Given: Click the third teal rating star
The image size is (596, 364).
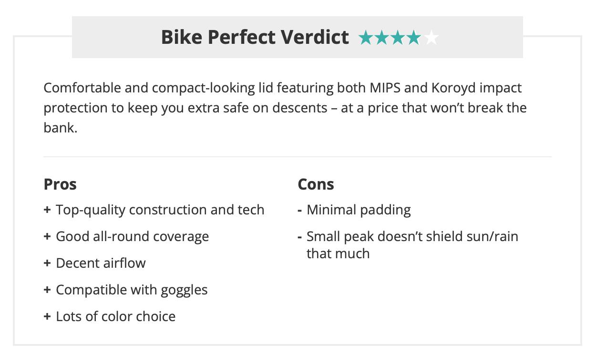Looking at the screenshot, I should tap(398, 37).
